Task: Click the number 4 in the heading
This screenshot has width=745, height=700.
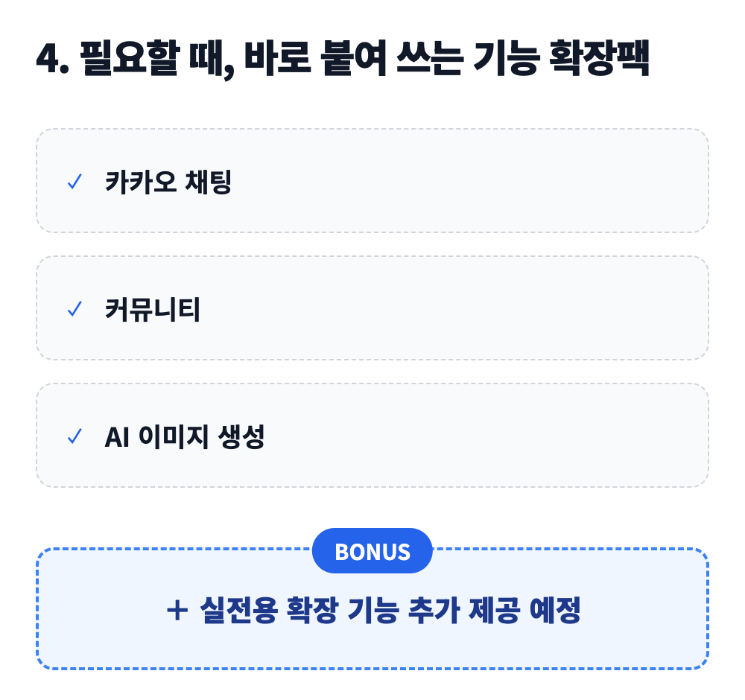Action: [47, 61]
